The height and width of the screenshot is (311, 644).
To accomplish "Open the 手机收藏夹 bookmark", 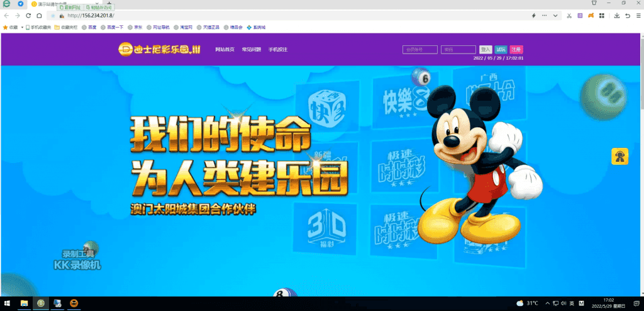I will [38, 27].
